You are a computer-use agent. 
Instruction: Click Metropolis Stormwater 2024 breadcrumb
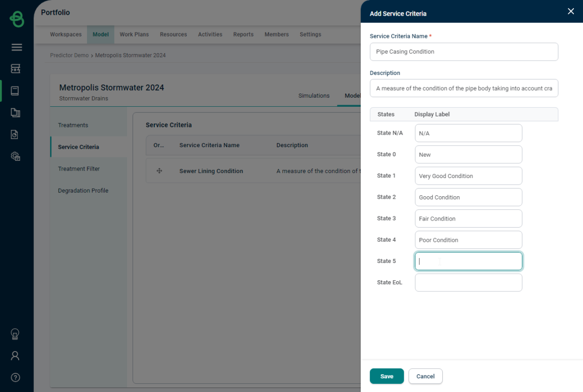point(131,55)
